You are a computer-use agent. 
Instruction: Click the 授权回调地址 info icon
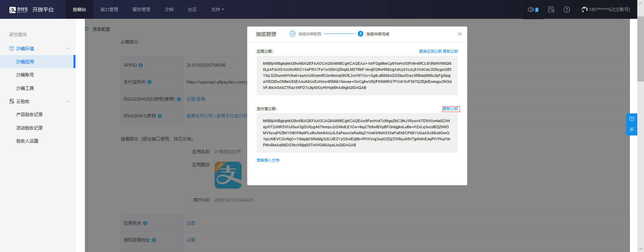tap(154, 240)
